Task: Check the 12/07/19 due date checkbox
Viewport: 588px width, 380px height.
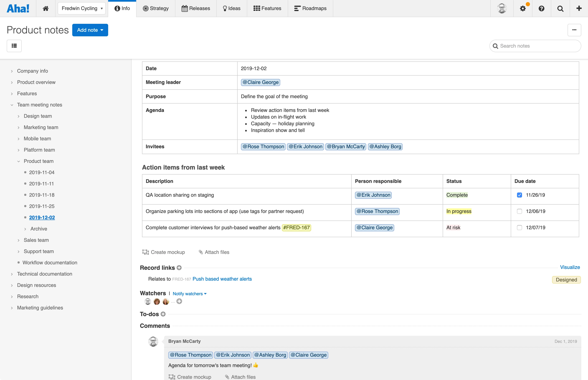Action: pyautogui.click(x=519, y=228)
